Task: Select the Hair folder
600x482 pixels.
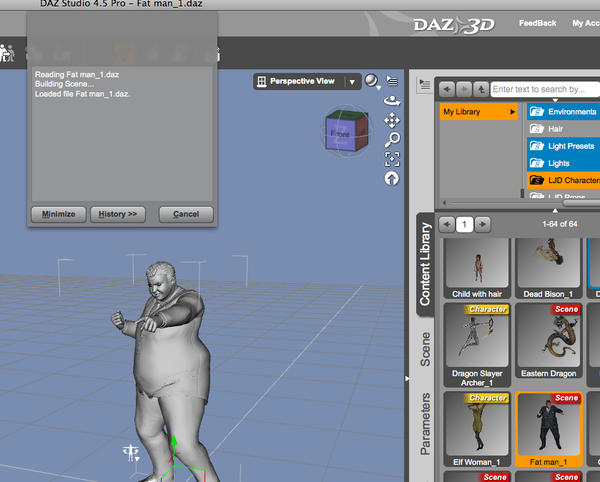Action: point(563,129)
